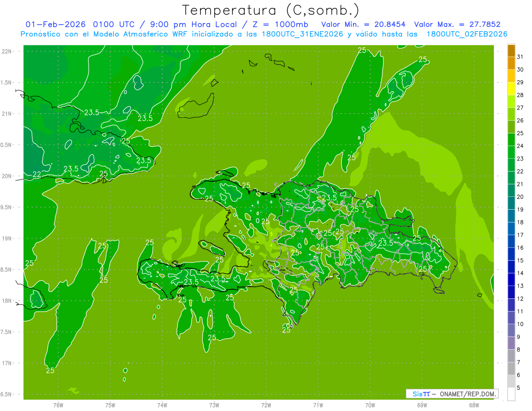Click the "5" colorbar scale label
The height and width of the screenshot is (411, 532).
[x=519, y=388]
